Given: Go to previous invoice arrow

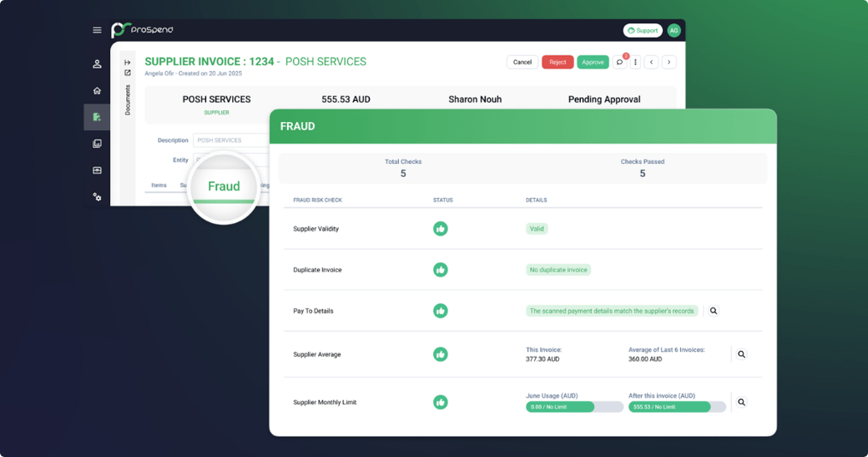Looking at the screenshot, I should (652, 62).
